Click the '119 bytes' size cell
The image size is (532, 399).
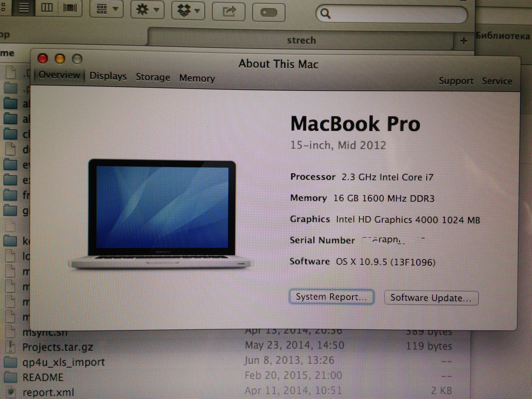point(429,346)
